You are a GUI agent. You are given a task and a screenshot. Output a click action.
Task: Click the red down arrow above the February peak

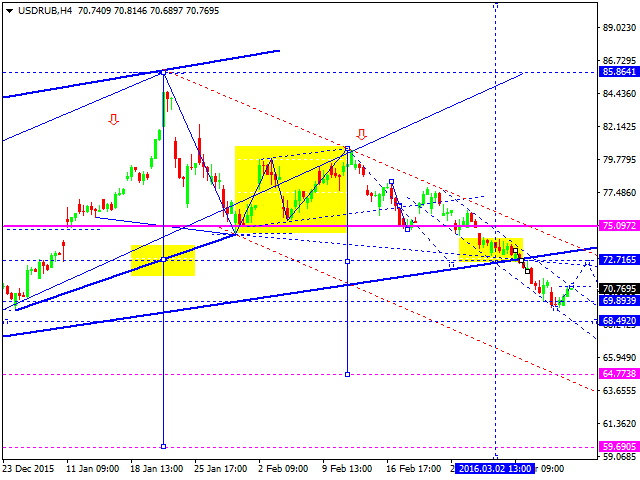point(361,133)
